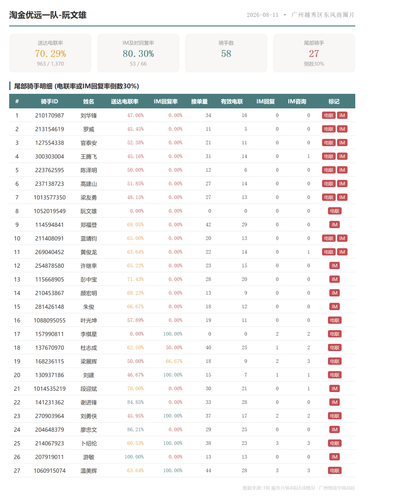Click rider ID 300303004
Screen dimensions: 410x500
(50, 156)
